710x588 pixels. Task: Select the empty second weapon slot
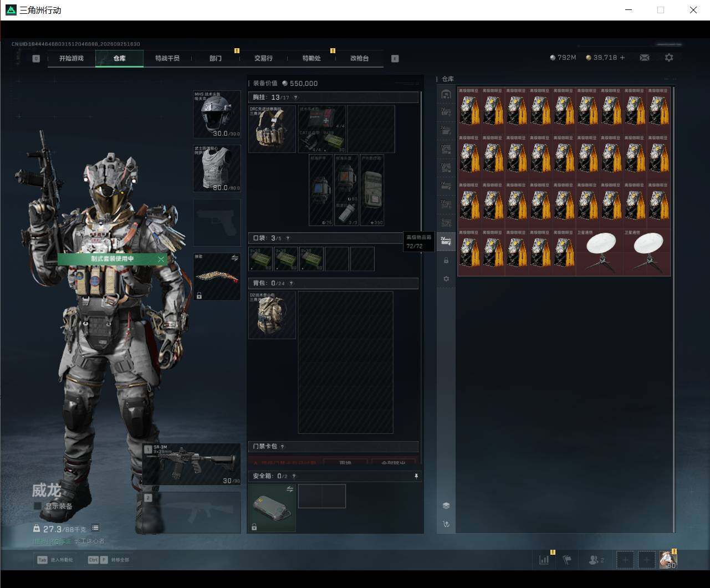tap(192, 513)
